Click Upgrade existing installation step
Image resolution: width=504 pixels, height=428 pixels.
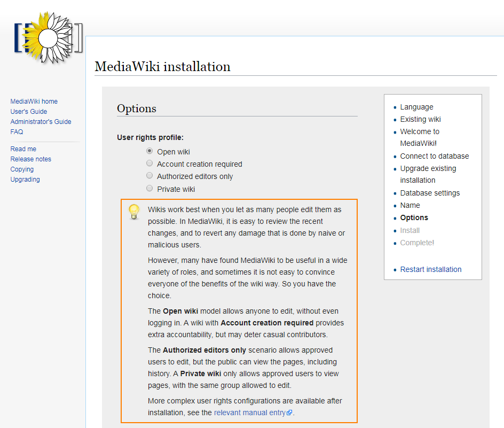point(428,174)
